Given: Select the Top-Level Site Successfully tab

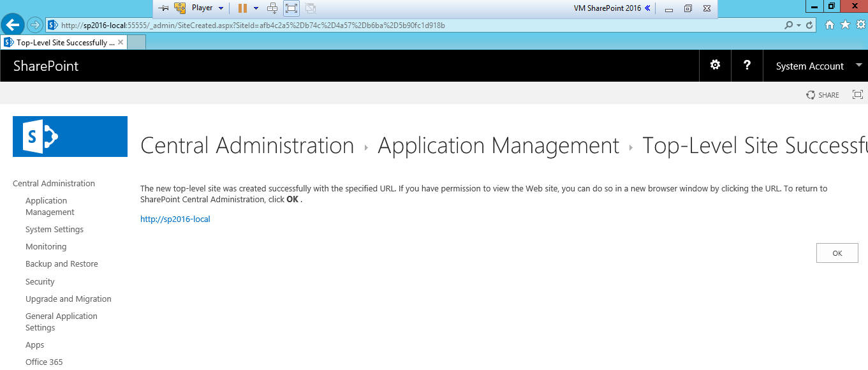Looking at the screenshot, I should pyautogui.click(x=64, y=42).
